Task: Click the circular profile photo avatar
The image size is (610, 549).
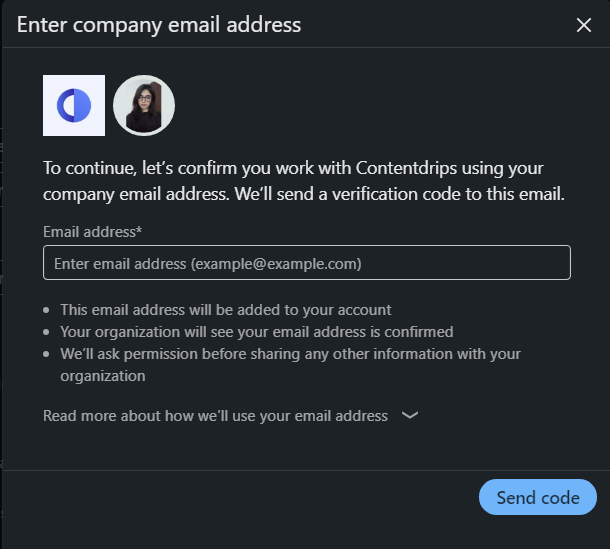Action: point(144,105)
